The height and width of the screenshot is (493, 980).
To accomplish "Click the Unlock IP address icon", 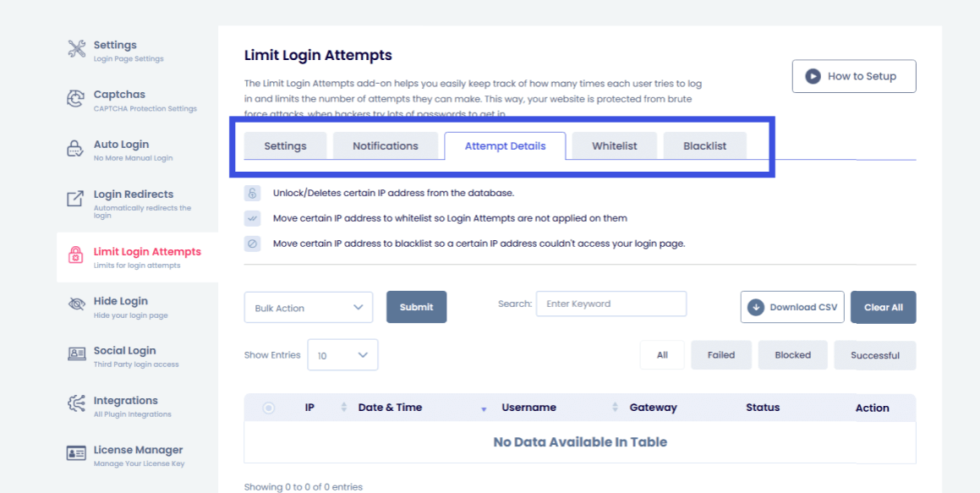I will [251, 192].
